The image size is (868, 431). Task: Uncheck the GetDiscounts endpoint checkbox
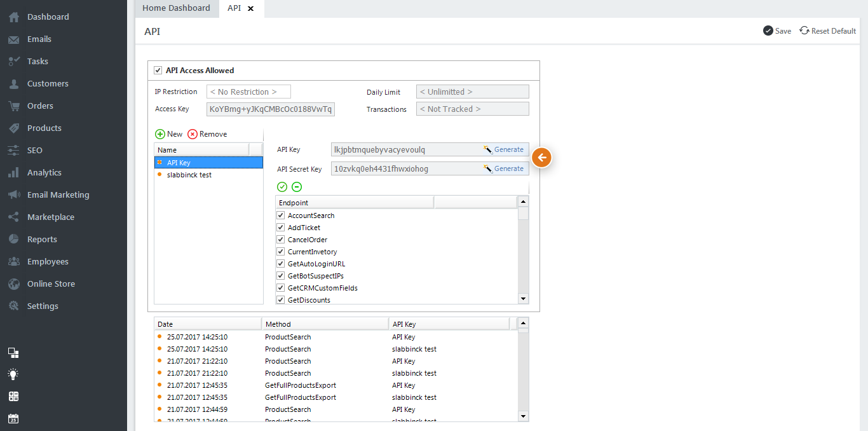pos(281,300)
